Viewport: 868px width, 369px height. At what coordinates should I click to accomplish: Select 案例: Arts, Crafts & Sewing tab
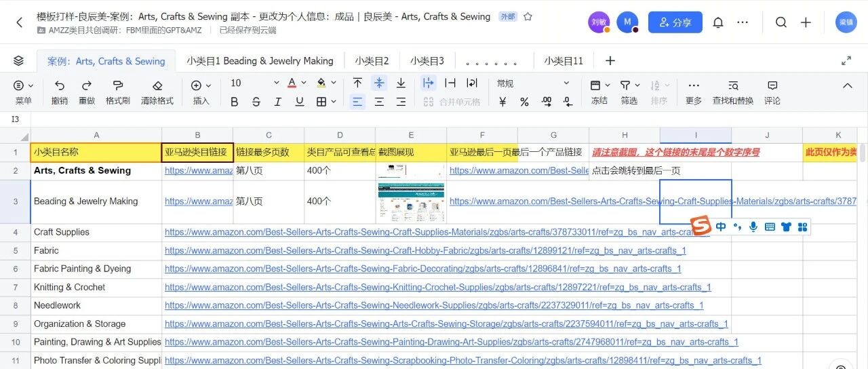(x=106, y=61)
